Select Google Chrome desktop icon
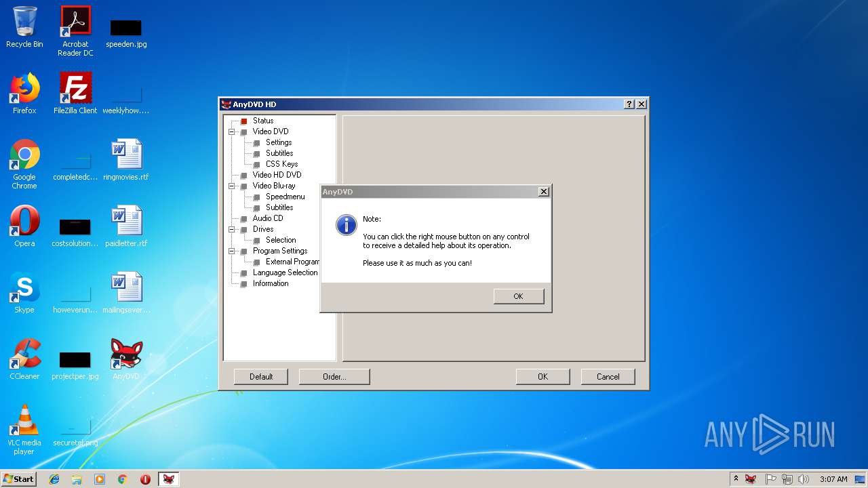This screenshot has height=488, width=868. click(24, 165)
